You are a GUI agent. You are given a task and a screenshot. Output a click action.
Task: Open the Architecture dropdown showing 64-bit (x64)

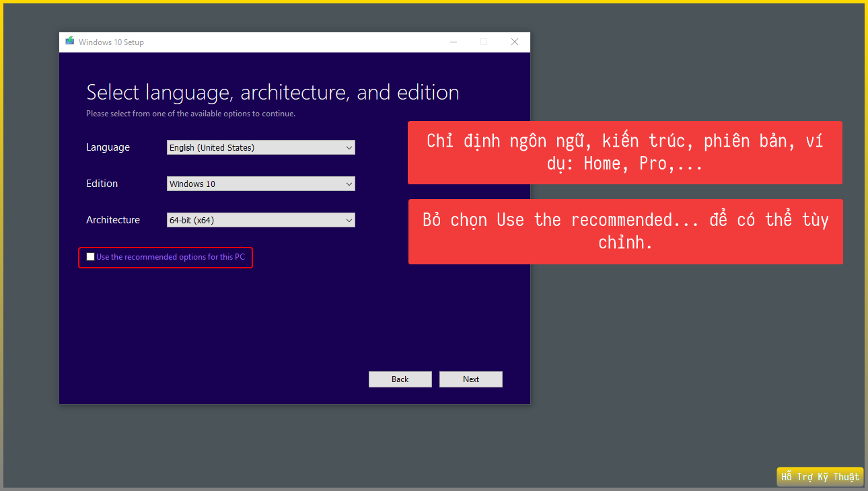pos(261,220)
